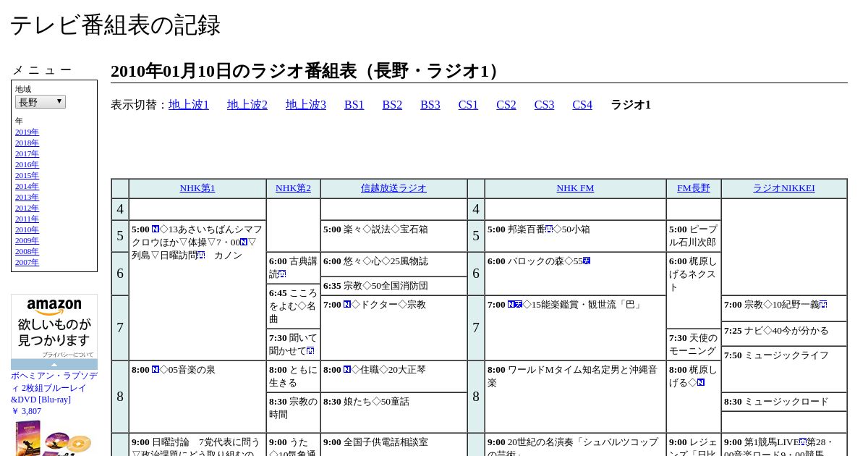Select 5:00 楽々◇説法◇宝石箱 program cell
This screenshot has width=868, height=456.
(393, 236)
